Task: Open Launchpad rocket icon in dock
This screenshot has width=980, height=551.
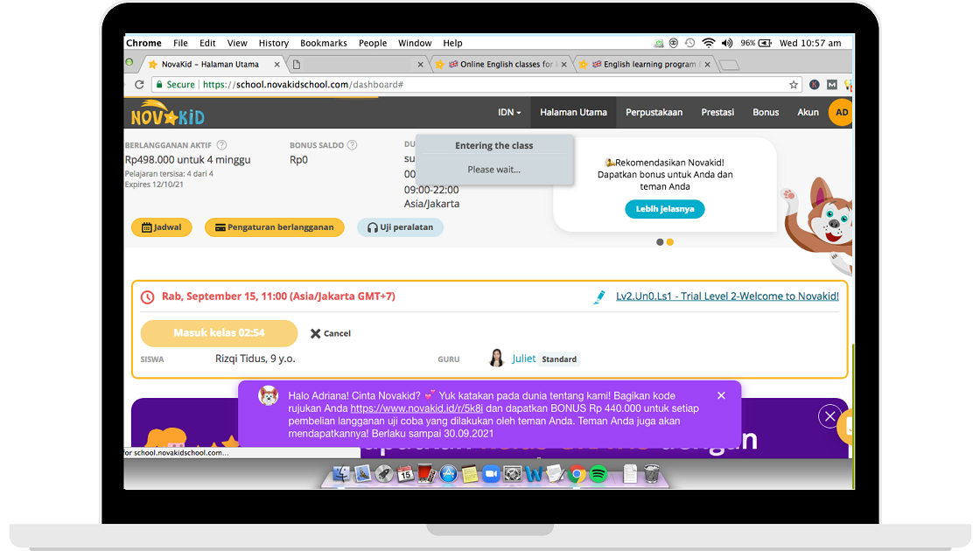Action: pos(384,474)
